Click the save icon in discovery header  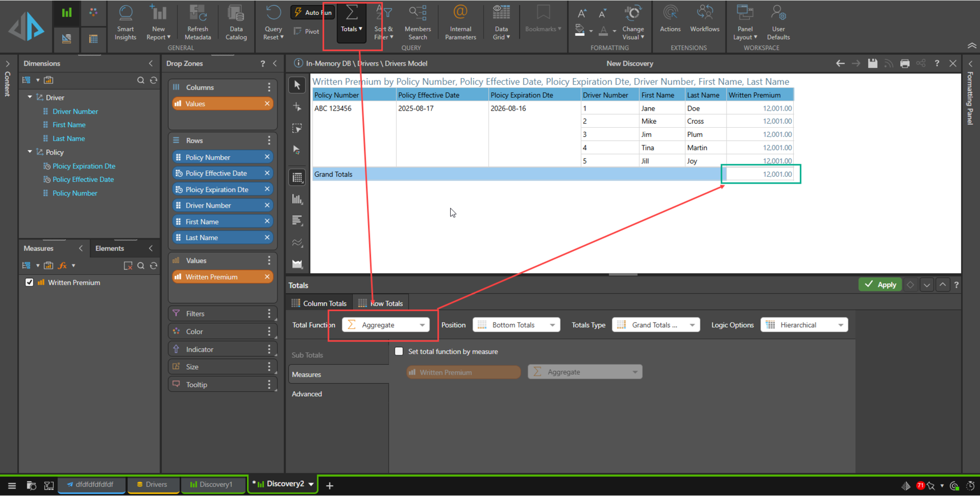872,63
